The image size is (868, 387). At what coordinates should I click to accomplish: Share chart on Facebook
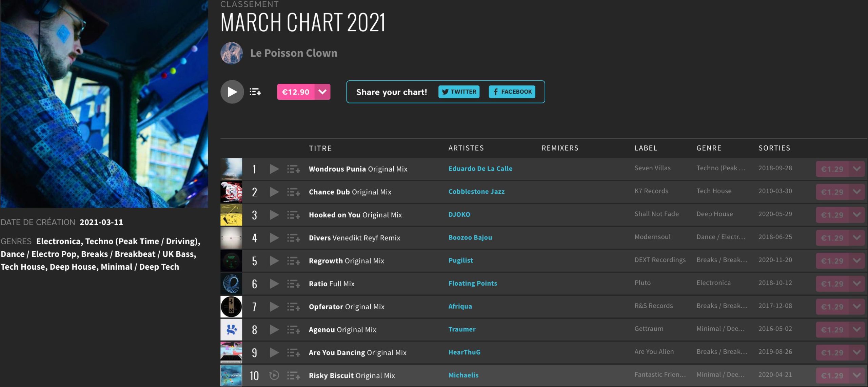click(x=512, y=92)
